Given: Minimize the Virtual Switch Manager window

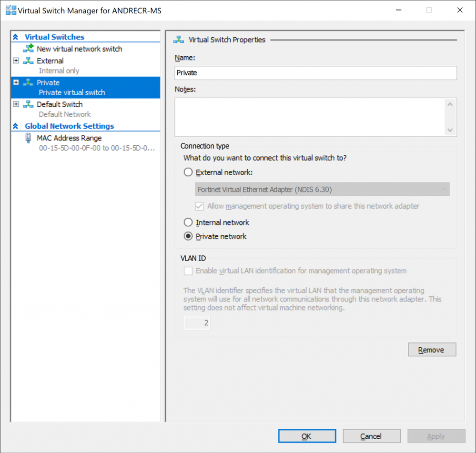Looking at the screenshot, I should 399,10.
